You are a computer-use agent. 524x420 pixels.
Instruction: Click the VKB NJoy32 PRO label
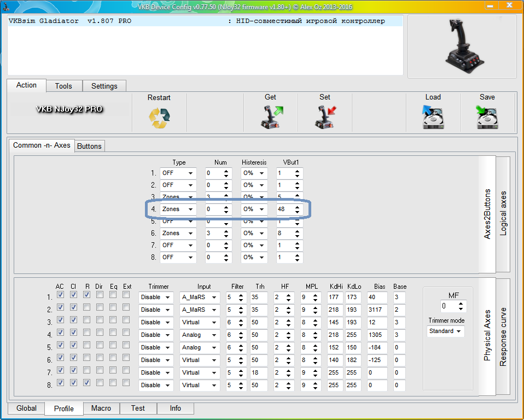coord(69,109)
